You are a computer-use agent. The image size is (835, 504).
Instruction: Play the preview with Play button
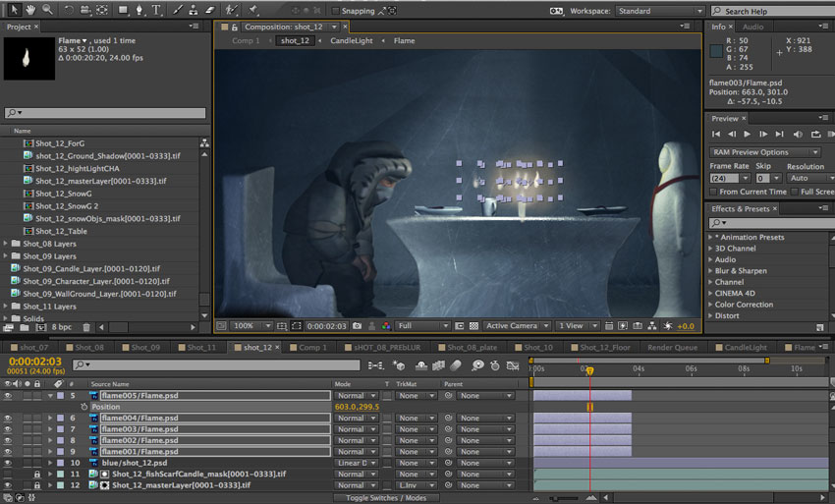[x=748, y=135]
